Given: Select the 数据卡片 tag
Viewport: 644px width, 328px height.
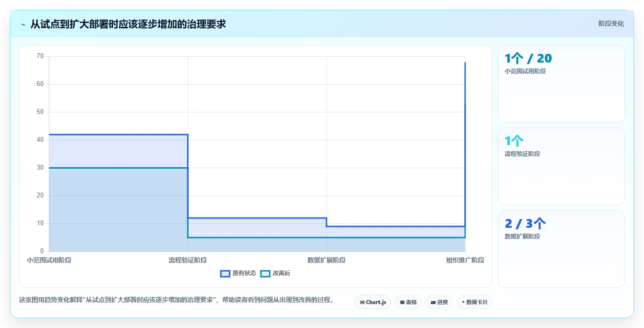Looking at the screenshot, I should (x=474, y=302).
